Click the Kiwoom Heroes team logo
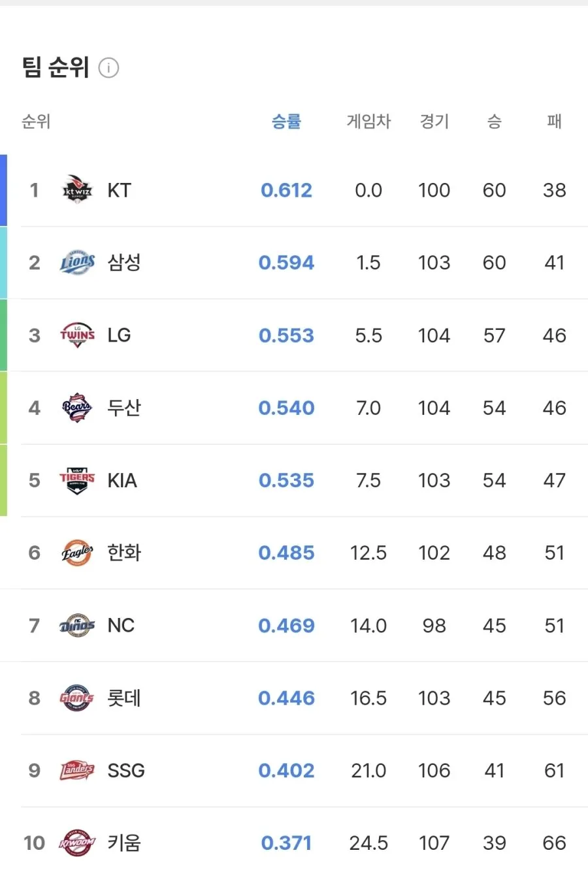 click(77, 843)
